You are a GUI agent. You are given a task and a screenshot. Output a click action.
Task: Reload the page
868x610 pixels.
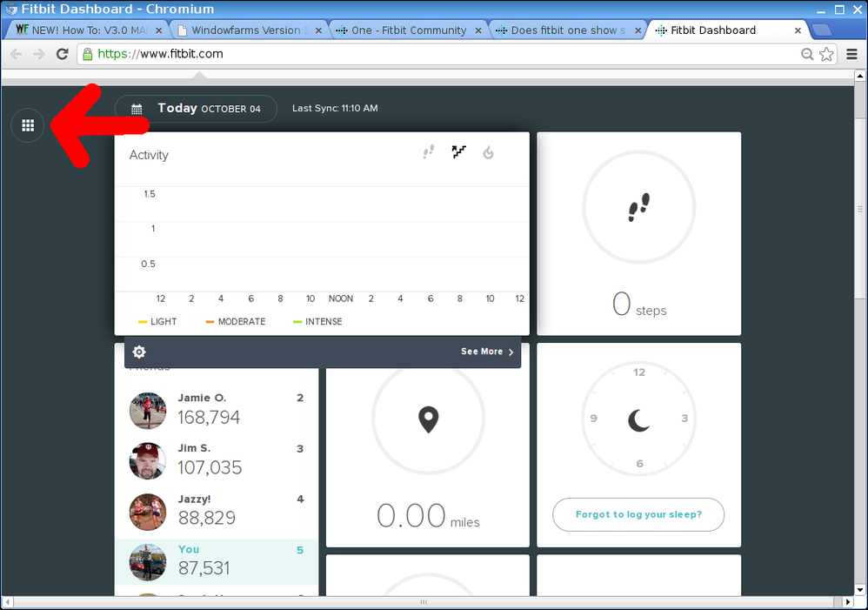[62, 54]
